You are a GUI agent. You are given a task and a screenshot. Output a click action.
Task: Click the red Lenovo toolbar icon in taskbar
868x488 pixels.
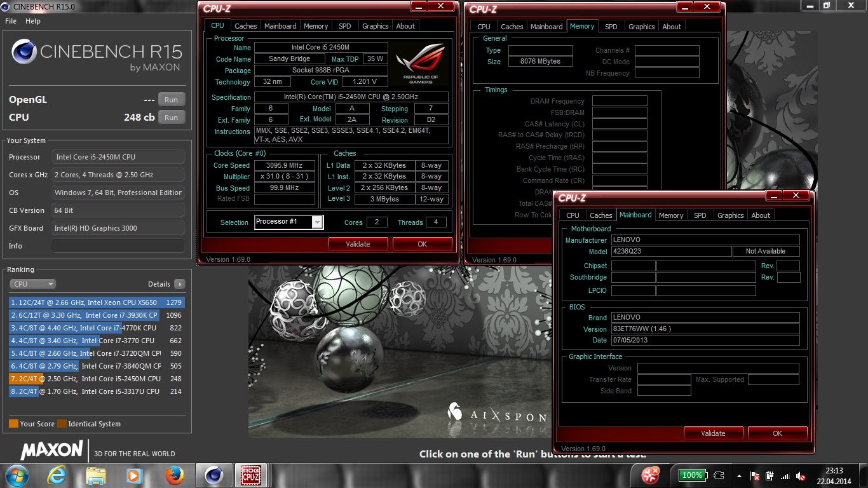651,475
